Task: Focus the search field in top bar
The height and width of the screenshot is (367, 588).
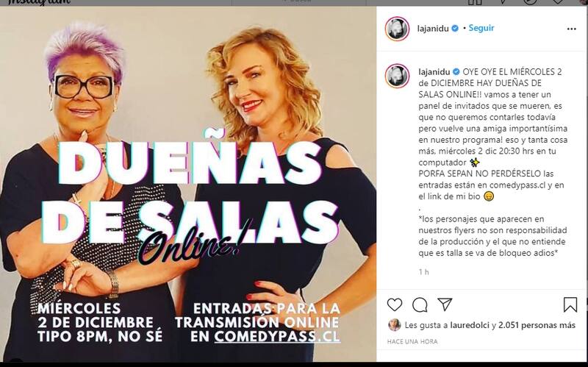Action: (x=299, y=2)
